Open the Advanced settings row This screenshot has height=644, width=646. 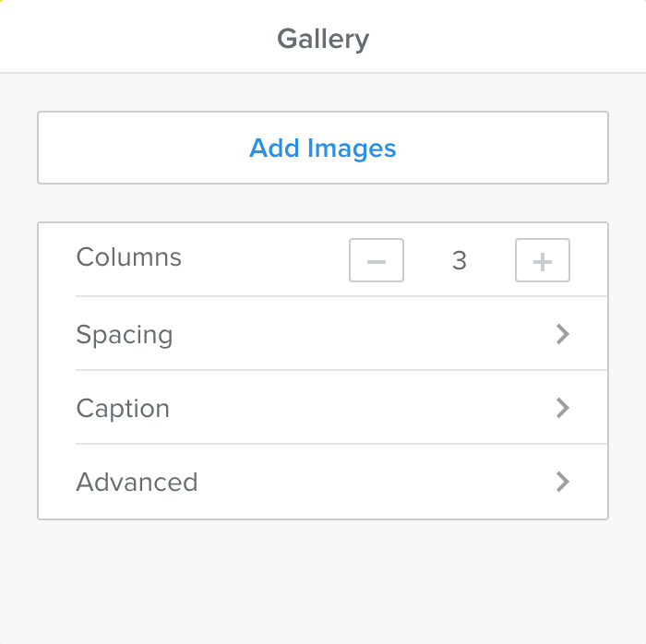click(323, 482)
